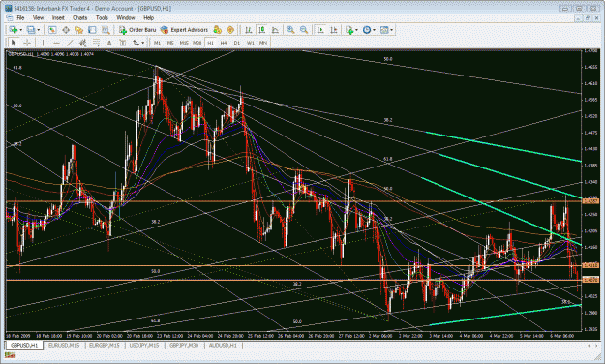The image size is (605, 364).
Task: Open the Charts menu
Action: pos(80,17)
